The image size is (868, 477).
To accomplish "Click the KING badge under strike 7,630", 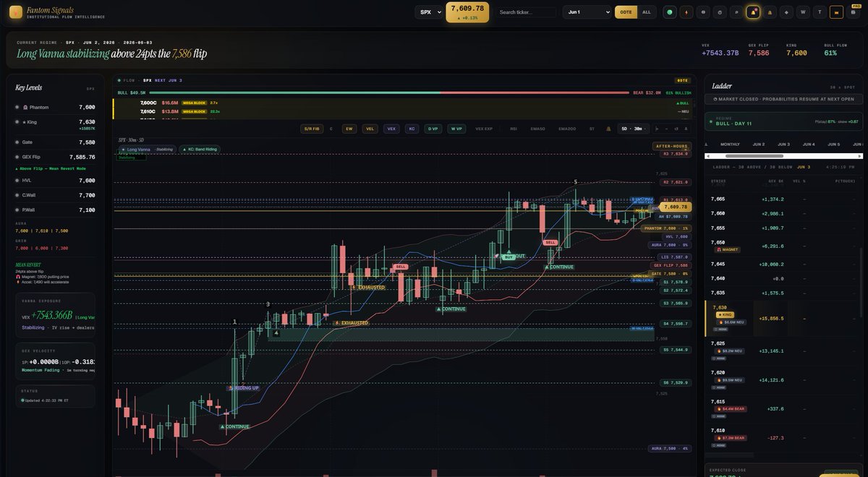I will click(x=724, y=314).
